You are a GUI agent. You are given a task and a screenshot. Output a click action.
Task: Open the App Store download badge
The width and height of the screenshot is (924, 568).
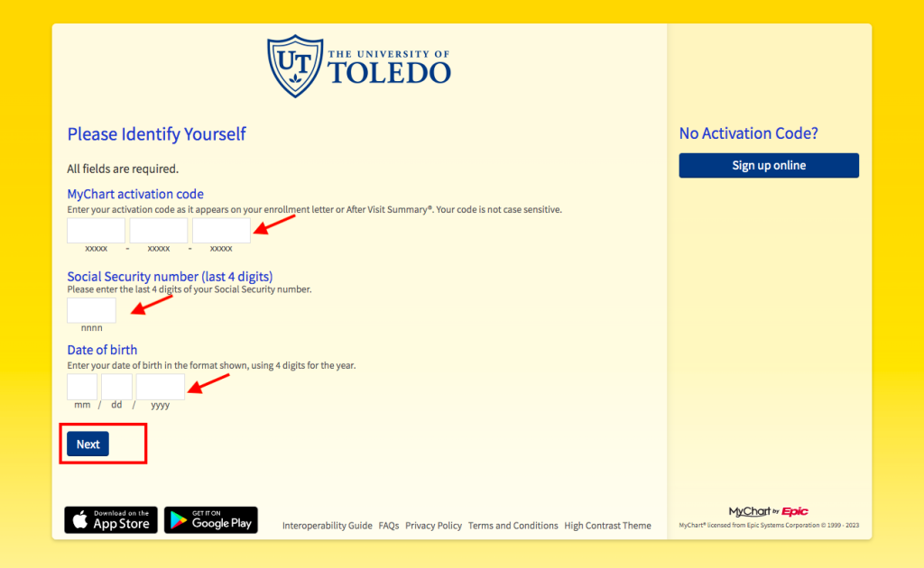coord(111,519)
